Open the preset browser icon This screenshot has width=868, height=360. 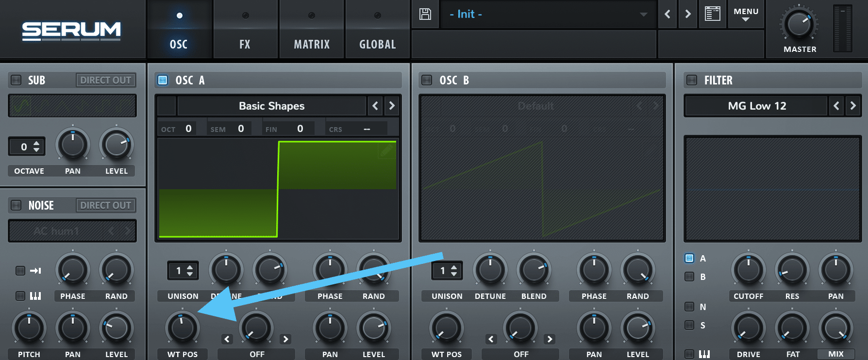coord(712,14)
